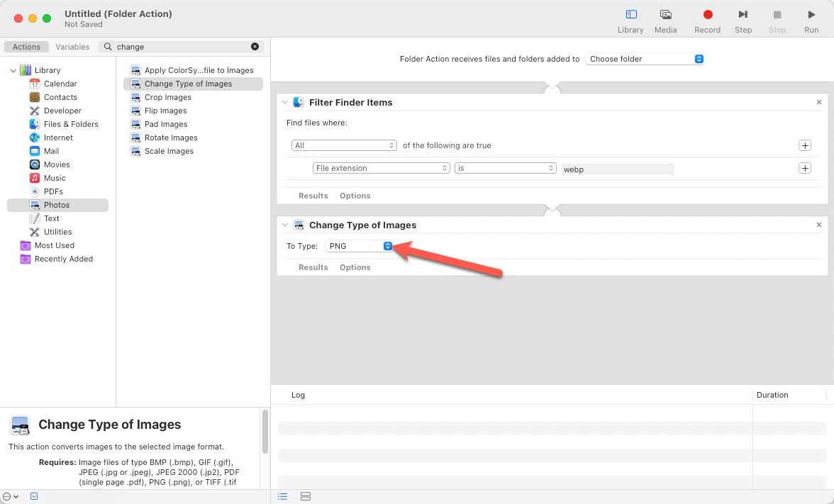
Task: Toggle the description pane checkbox icon
Action: (x=34, y=496)
